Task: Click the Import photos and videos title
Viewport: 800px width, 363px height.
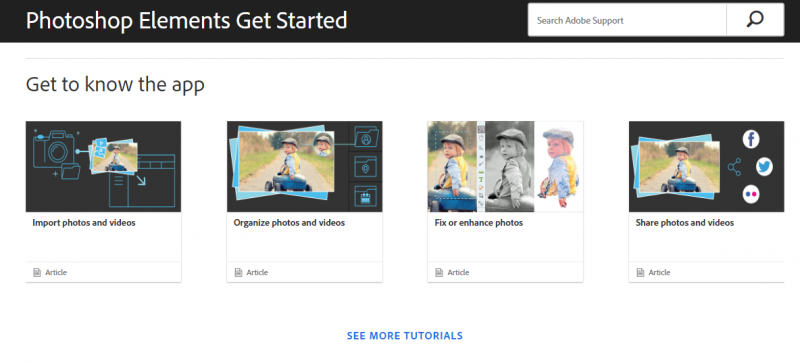Action: click(x=84, y=223)
